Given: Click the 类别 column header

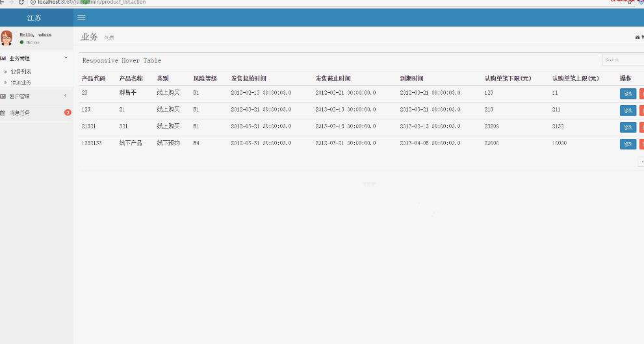Looking at the screenshot, I should [162, 79].
